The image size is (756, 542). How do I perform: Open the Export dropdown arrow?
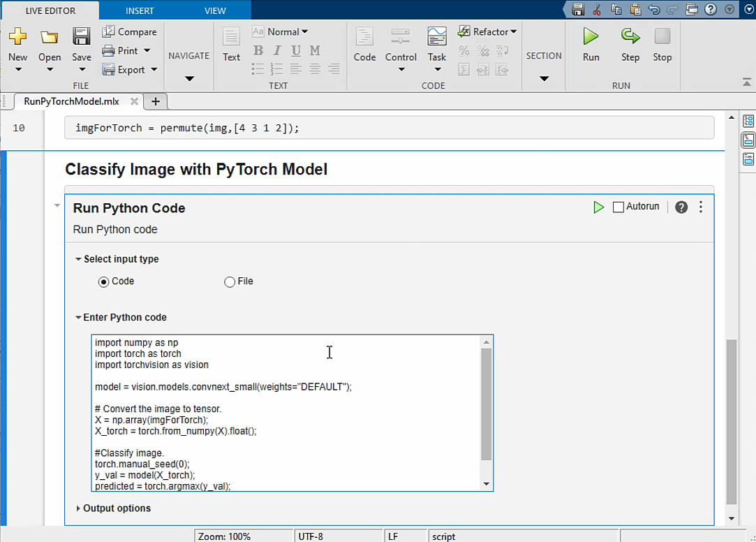click(x=154, y=69)
